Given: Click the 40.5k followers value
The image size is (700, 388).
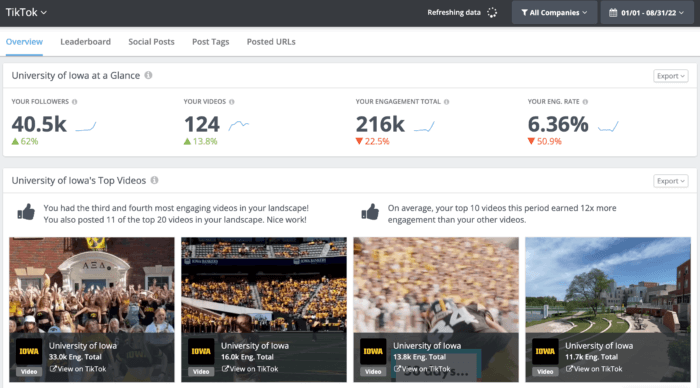Looking at the screenshot, I should tap(39, 124).
